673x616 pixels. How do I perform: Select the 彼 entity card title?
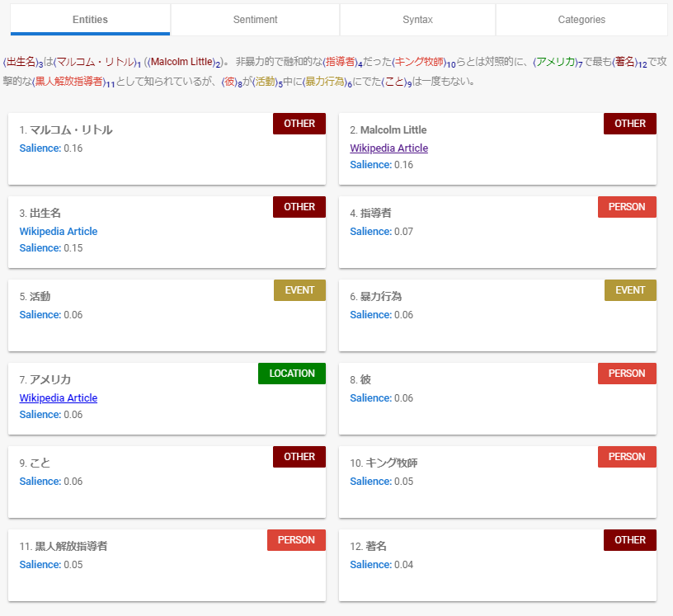coord(365,380)
